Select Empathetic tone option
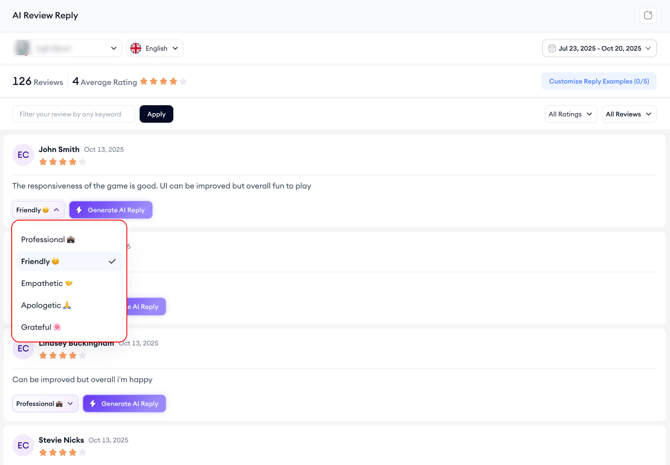Image resolution: width=670 pixels, height=465 pixels. pos(47,283)
